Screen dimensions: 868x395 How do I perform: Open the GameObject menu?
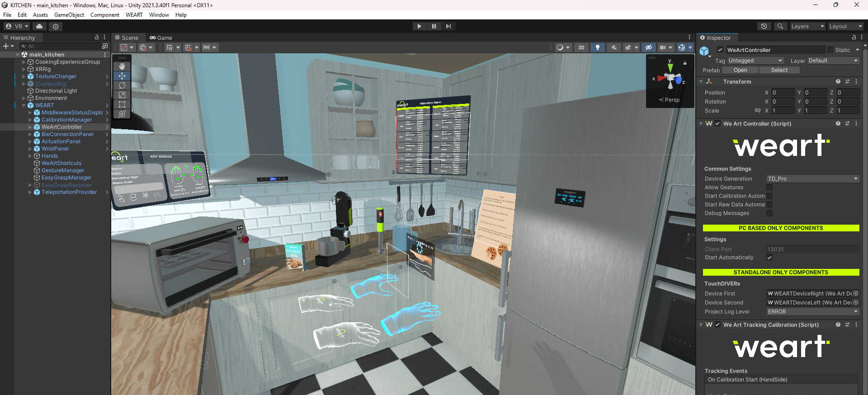coord(69,15)
